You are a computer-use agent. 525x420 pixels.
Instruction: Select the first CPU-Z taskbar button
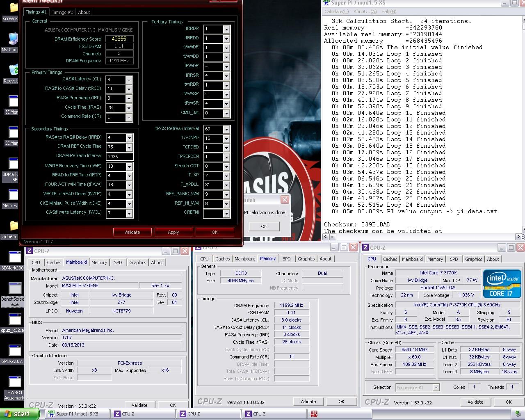143,414
